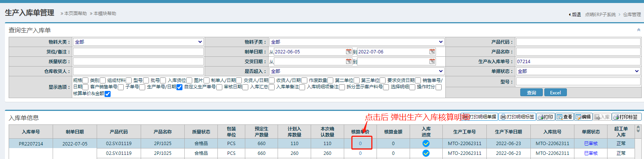The image size is (644, 159).
Task: Click the 打印明细标签 printer button
Action: (517, 117)
